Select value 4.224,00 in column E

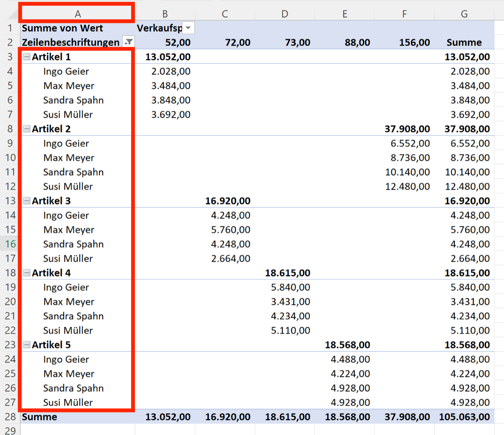350,374
